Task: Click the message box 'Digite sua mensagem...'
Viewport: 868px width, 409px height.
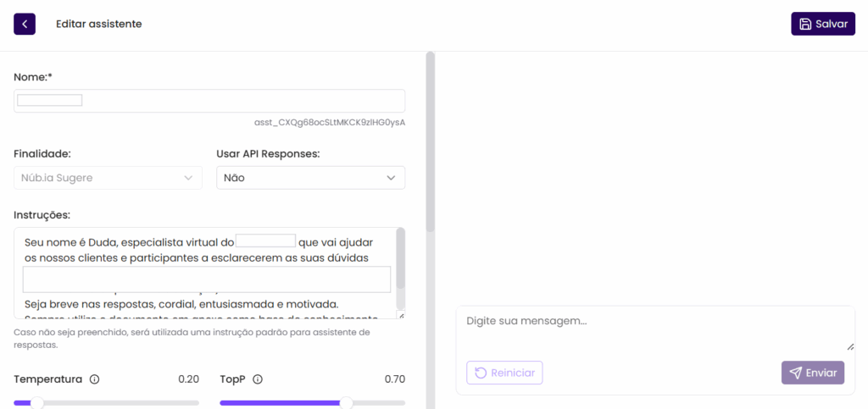Action: pos(655,329)
